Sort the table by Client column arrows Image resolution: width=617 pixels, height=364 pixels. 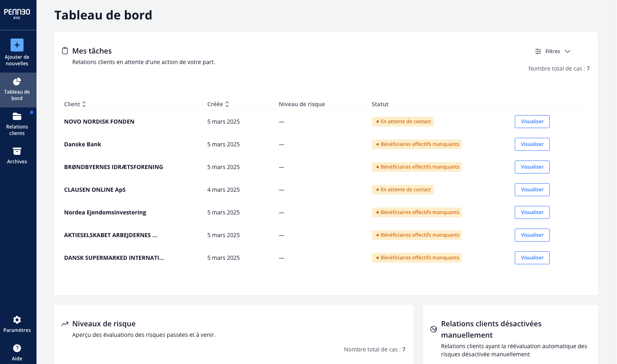point(84,104)
